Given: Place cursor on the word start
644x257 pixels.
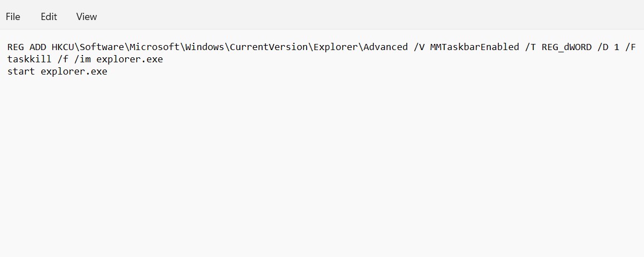Looking at the screenshot, I should point(21,71).
